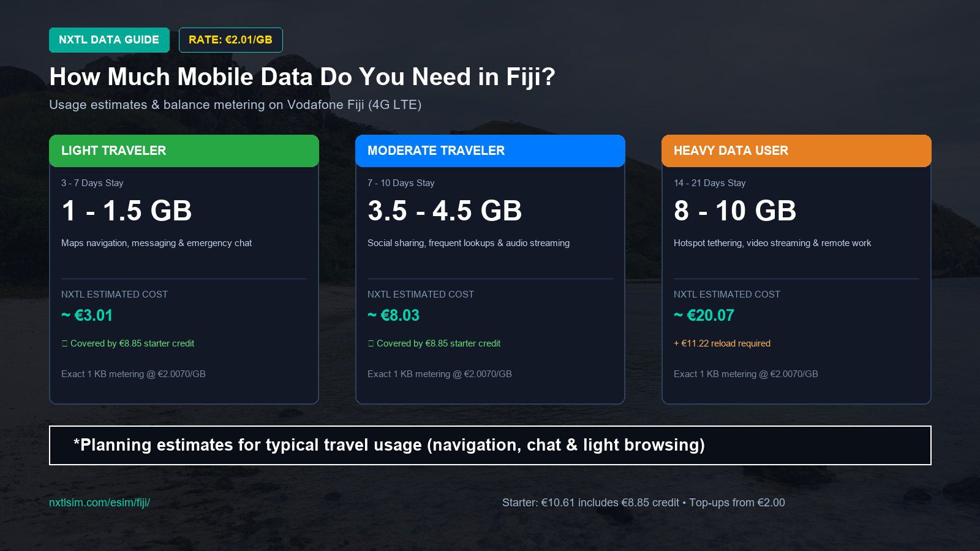The height and width of the screenshot is (551, 980).
Task: Click the "3 - 7 Days Stay" label
Action: [92, 183]
